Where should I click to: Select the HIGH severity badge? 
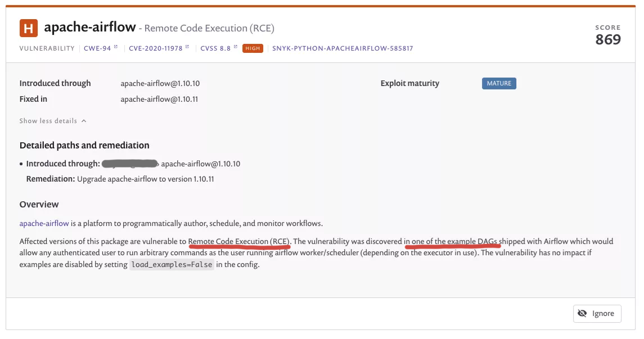(253, 48)
